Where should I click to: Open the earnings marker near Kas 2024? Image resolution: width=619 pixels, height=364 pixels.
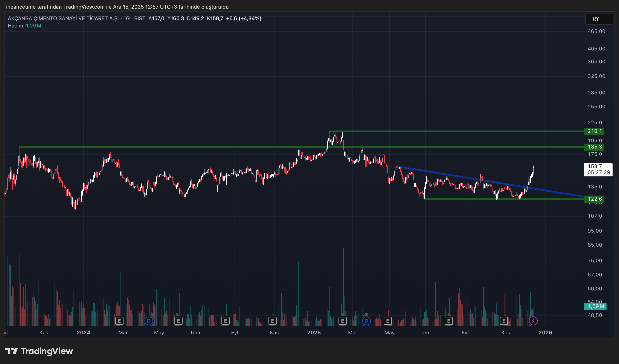[272, 321]
